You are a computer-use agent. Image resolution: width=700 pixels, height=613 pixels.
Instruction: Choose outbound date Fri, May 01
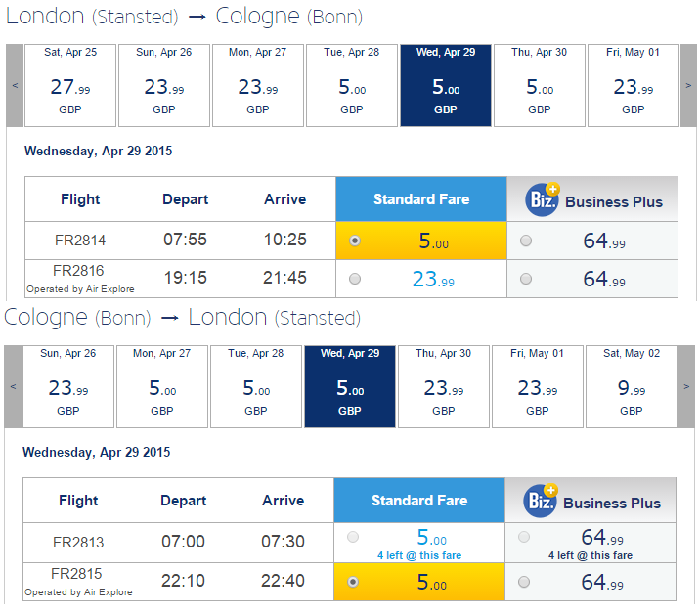pos(634,85)
